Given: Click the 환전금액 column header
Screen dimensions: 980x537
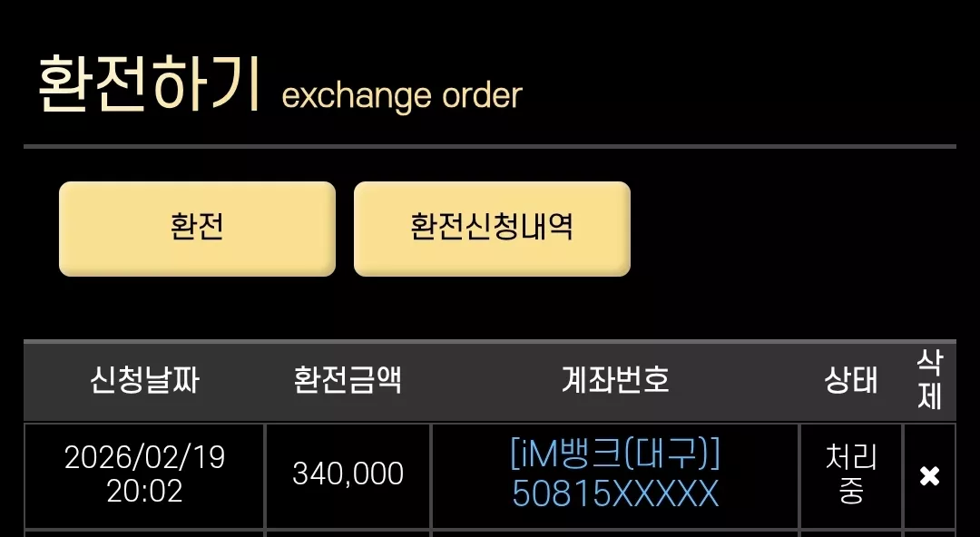Looking at the screenshot, I should click(x=348, y=380).
